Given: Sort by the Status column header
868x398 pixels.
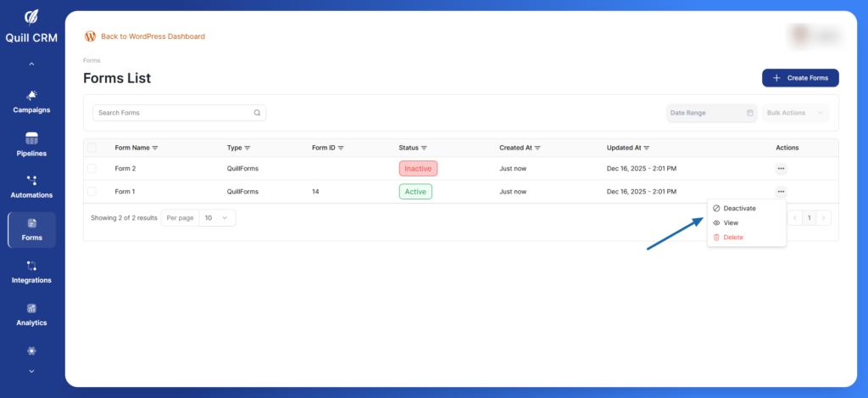Looking at the screenshot, I should 413,148.
